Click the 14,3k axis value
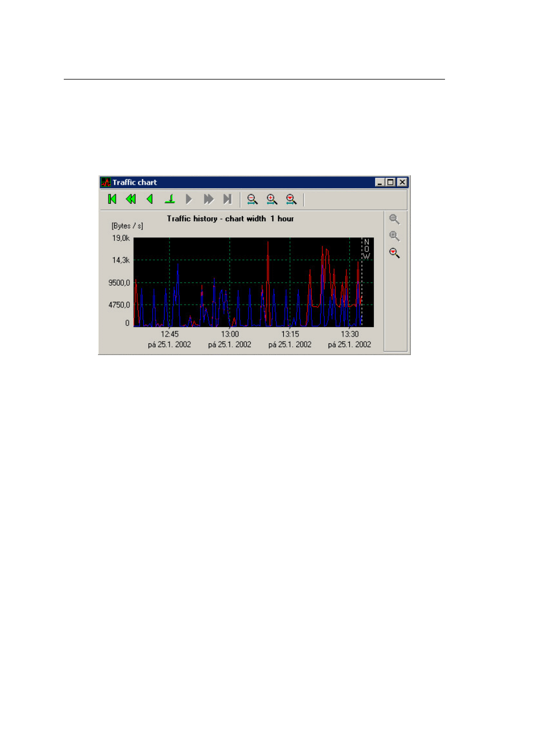 (121, 260)
